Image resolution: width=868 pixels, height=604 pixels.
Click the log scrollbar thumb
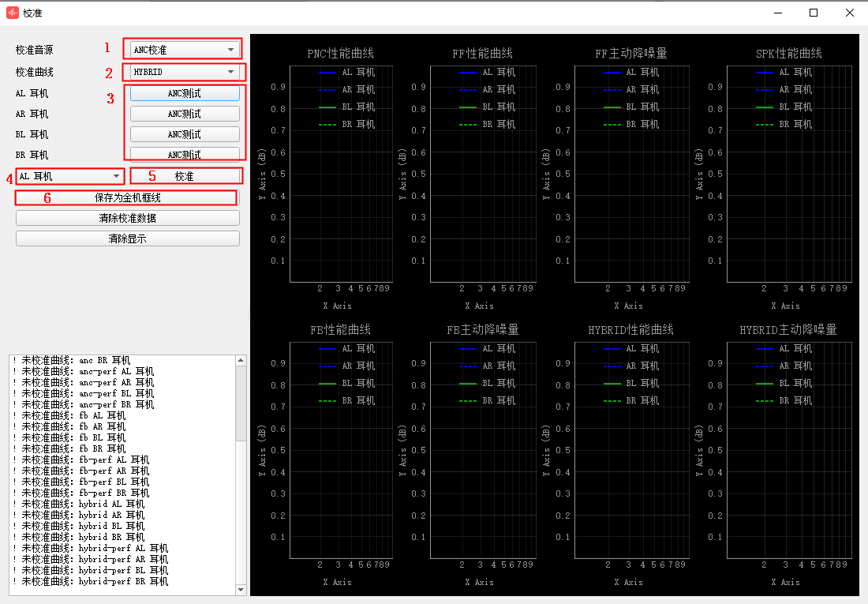[x=241, y=403]
